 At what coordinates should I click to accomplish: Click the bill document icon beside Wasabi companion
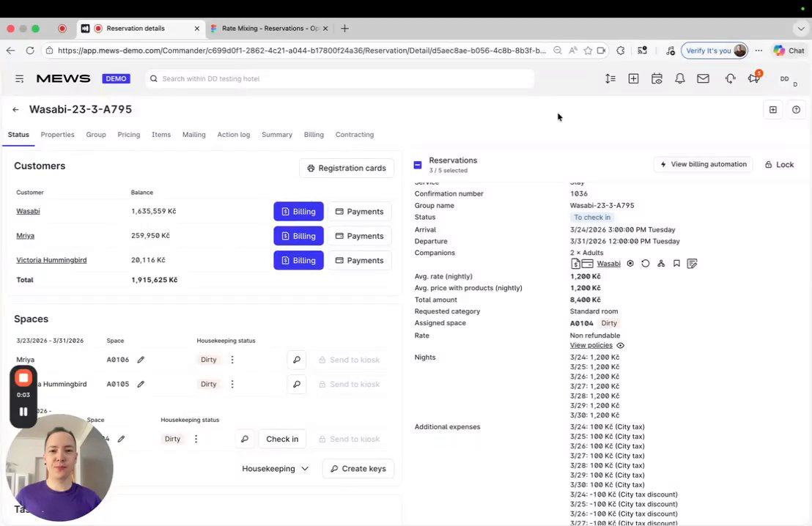tap(575, 264)
